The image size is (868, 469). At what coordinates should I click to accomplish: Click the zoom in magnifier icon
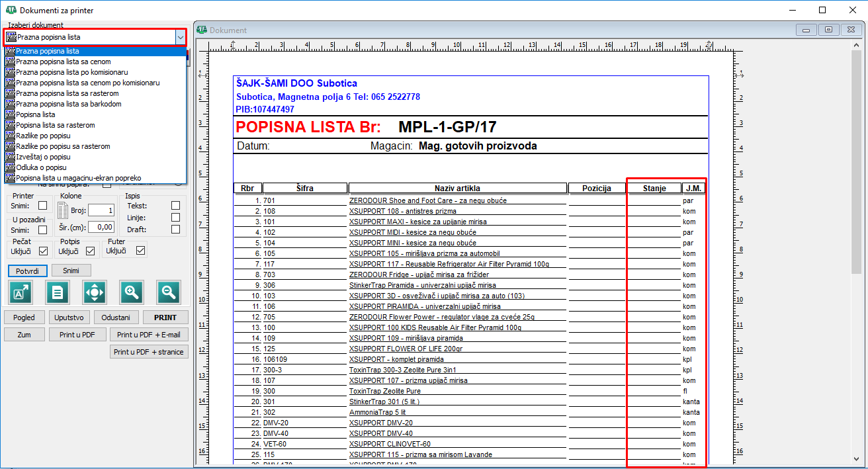click(132, 292)
